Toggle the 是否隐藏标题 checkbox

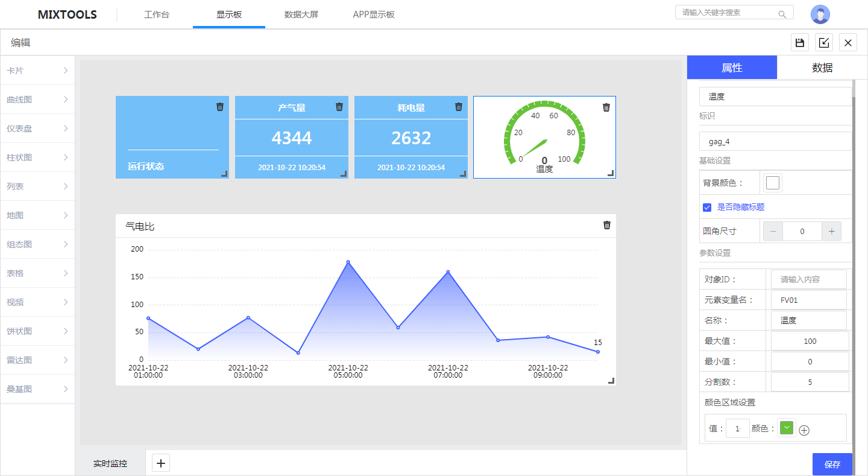click(707, 208)
